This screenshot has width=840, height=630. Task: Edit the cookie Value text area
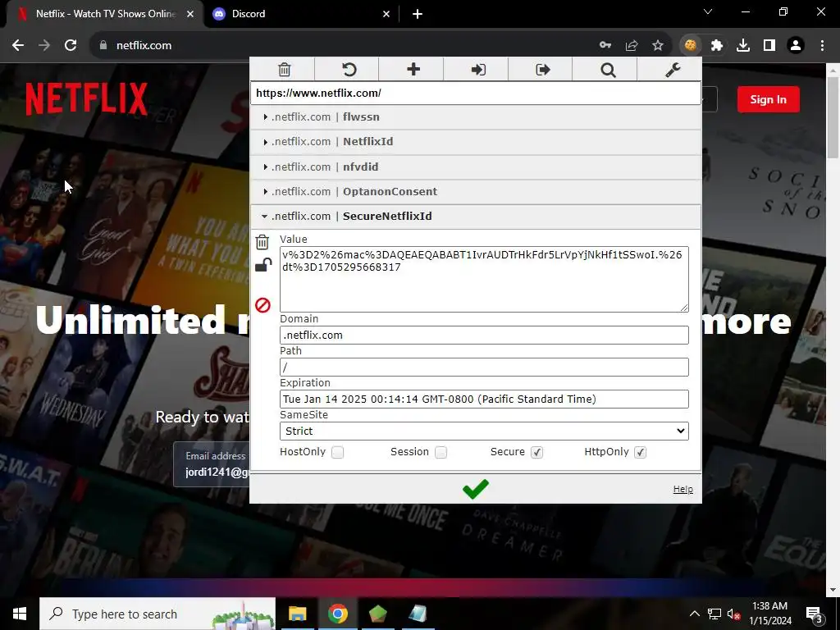click(x=484, y=280)
